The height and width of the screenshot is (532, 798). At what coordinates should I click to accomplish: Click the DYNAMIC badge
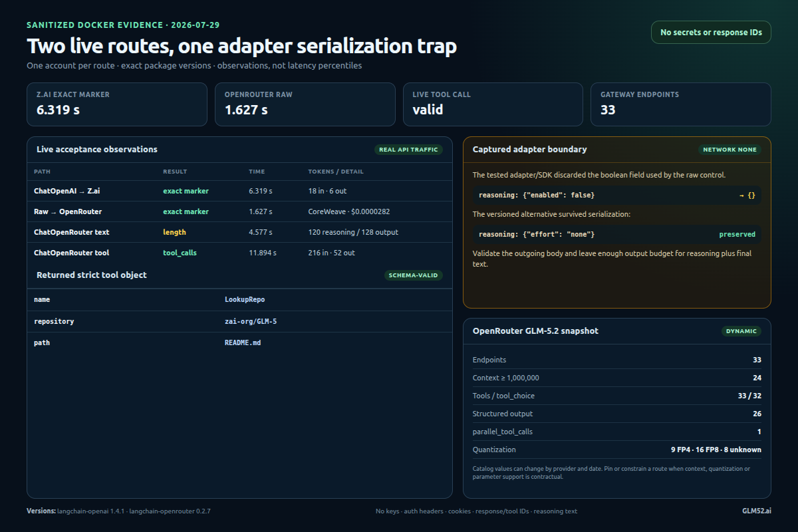tap(741, 331)
